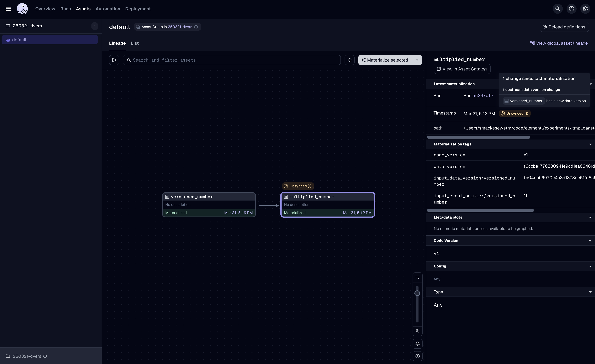The width and height of the screenshot is (595, 364).
Task: Open the lineage graph settings gear
Action: tap(417, 344)
